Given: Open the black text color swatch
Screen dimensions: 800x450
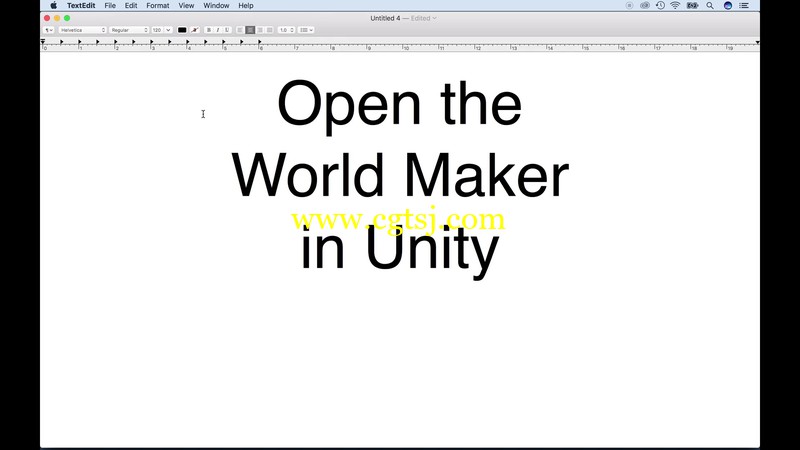Looking at the screenshot, I should (x=182, y=30).
